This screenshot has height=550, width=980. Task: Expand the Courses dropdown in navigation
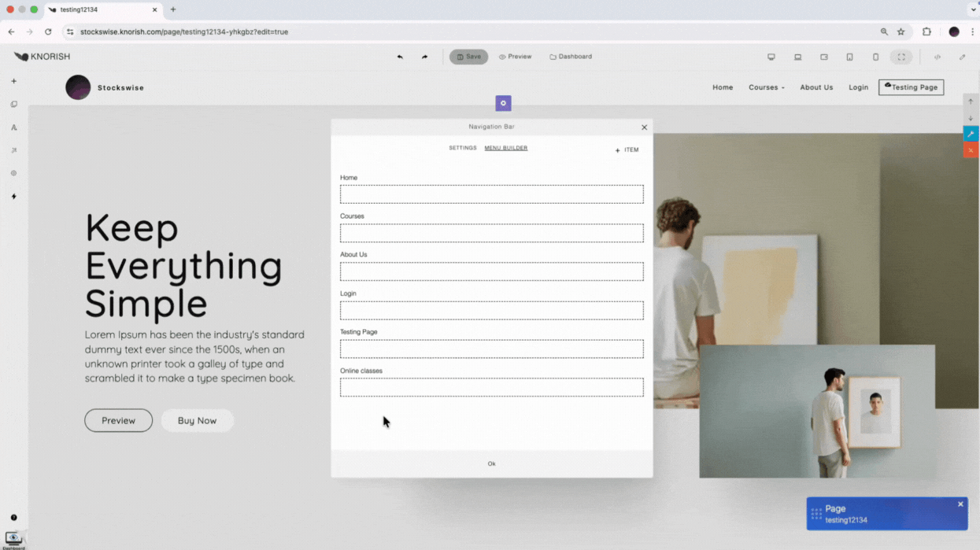pos(766,87)
